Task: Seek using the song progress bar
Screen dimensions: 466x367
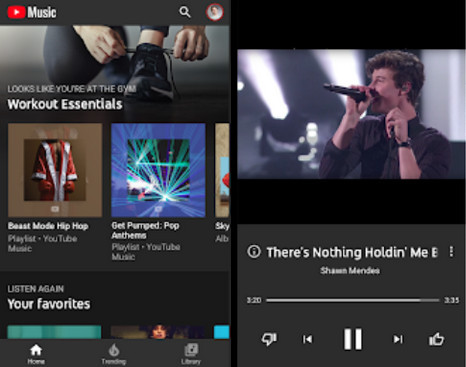Action: click(353, 300)
